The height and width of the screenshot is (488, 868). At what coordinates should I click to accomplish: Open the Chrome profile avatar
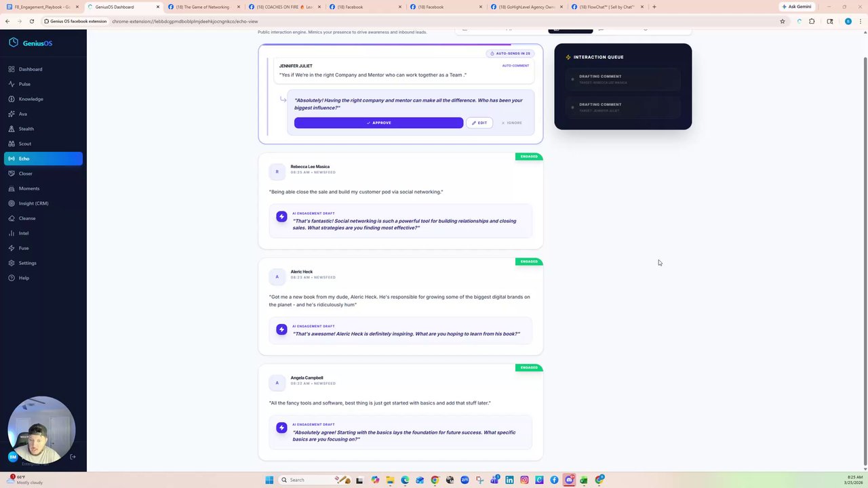[x=848, y=21]
